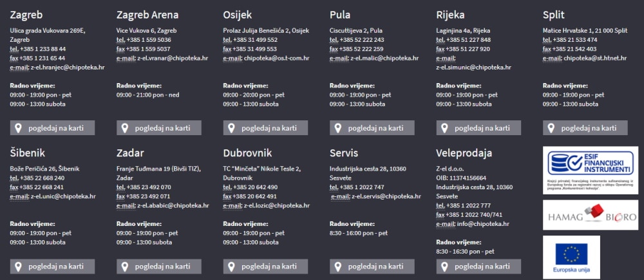Click the map pin icon under Zagreb Arena
The height and width of the screenshot is (280, 644).
coord(125,128)
